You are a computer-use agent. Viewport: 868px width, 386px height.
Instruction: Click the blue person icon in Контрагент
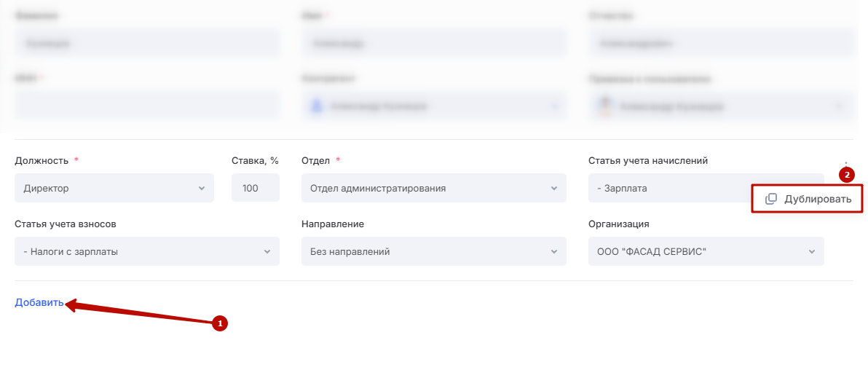click(x=316, y=106)
